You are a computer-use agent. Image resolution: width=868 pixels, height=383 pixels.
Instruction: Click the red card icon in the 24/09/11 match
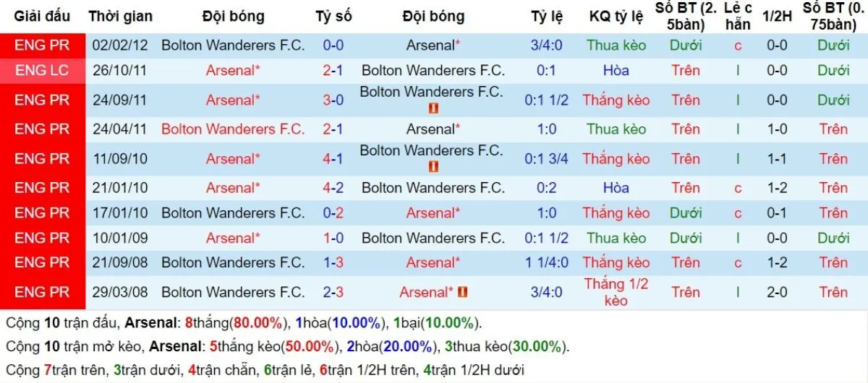[x=433, y=108]
